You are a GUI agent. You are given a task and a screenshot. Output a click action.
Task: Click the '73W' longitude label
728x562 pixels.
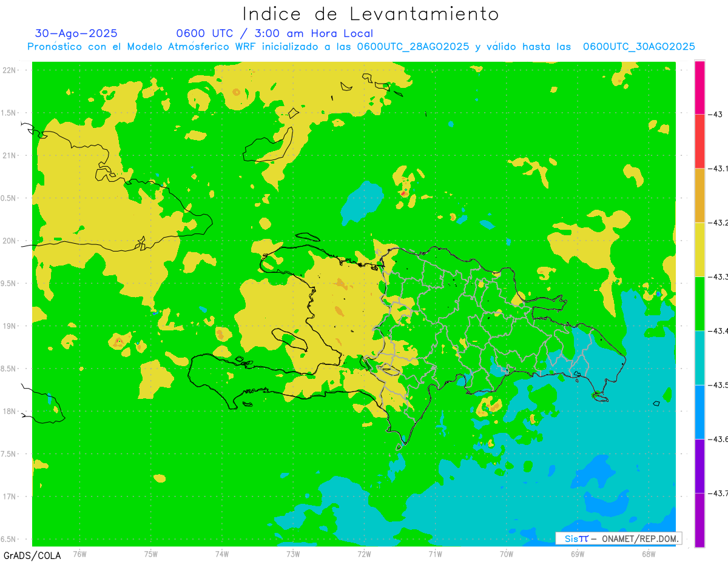coord(293,554)
